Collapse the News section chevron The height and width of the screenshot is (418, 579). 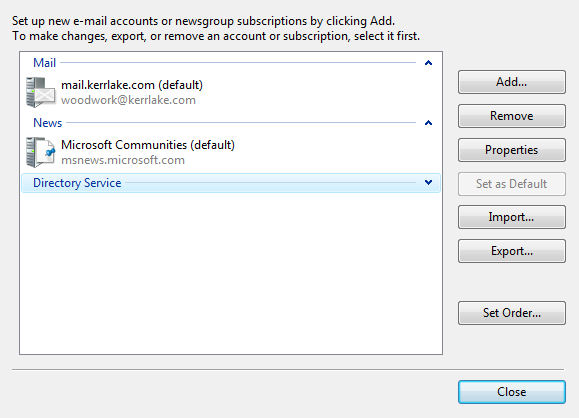pyautogui.click(x=428, y=123)
